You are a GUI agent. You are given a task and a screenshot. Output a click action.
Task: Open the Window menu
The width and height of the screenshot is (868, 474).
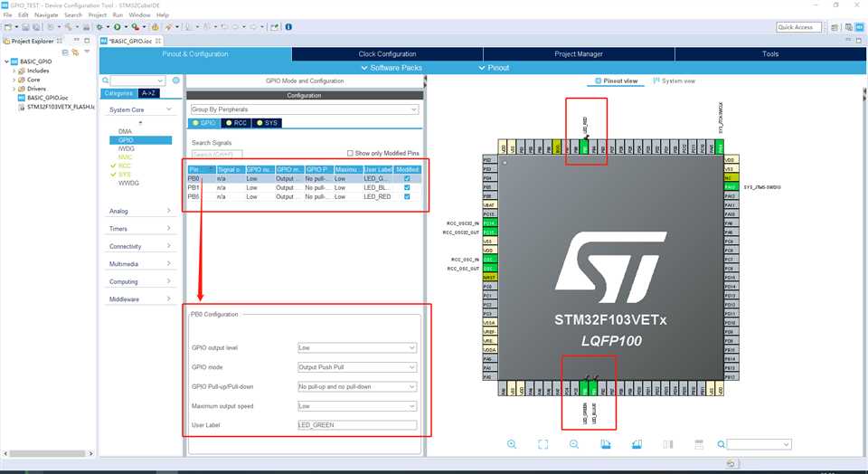coord(139,15)
